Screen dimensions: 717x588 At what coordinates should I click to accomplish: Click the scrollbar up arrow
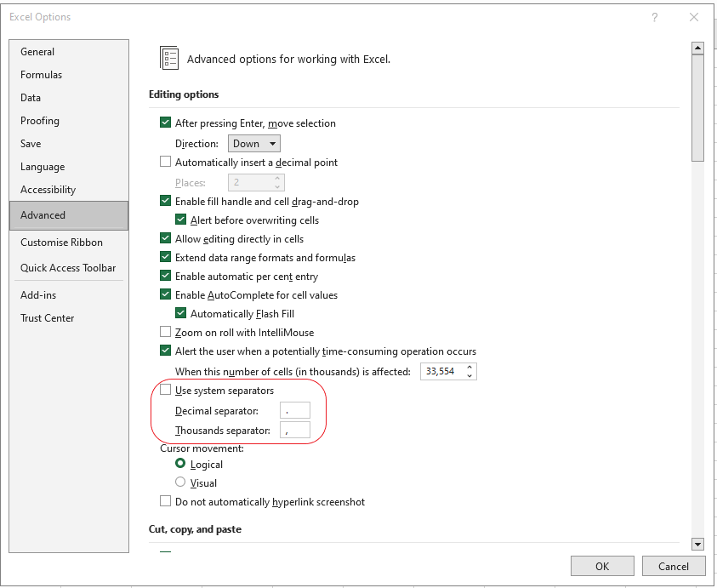697,48
